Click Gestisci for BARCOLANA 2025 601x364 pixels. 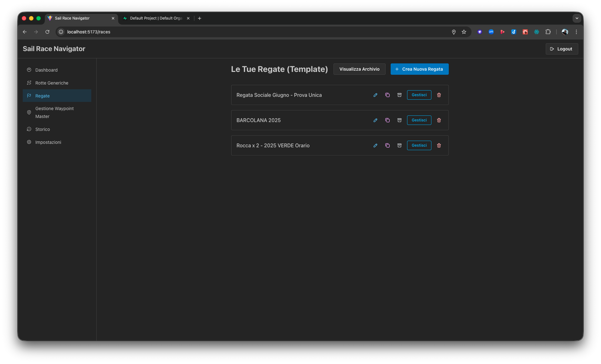[419, 120]
